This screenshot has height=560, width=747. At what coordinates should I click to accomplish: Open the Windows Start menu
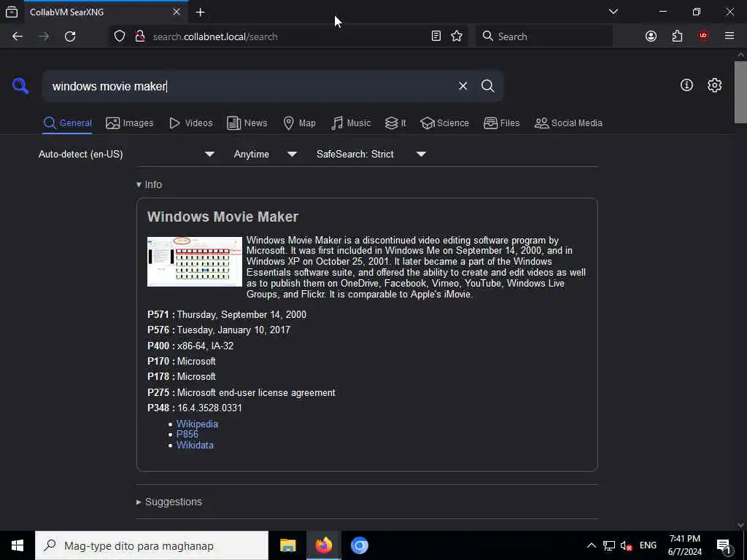(18, 545)
